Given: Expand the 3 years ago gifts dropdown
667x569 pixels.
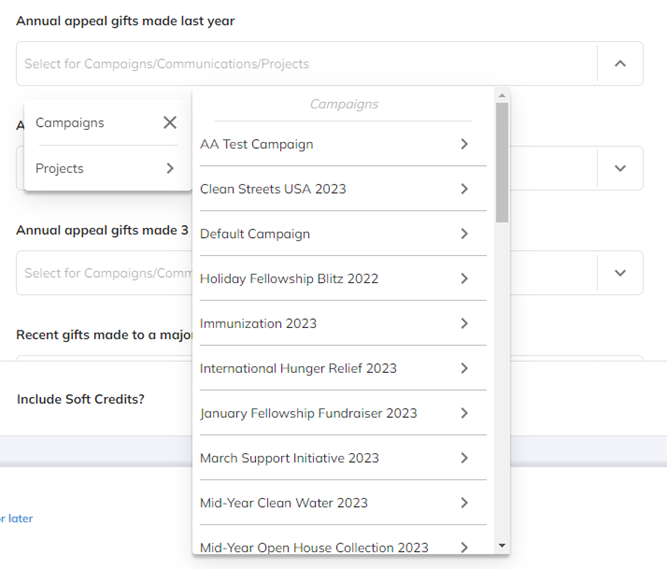Looking at the screenshot, I should pos(620,273).
